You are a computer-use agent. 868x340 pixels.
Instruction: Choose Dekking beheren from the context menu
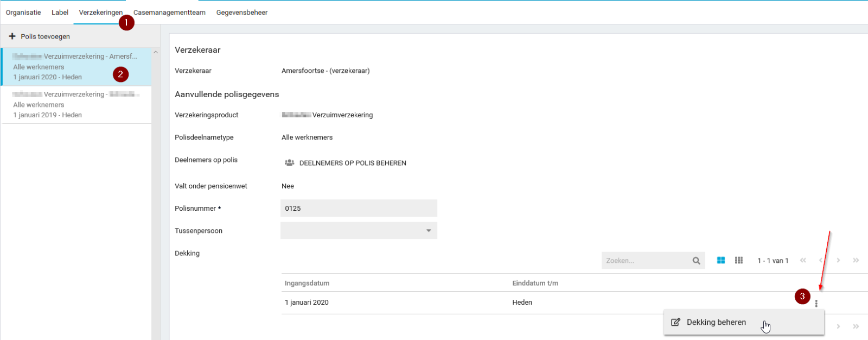click(x=716, y=322)
